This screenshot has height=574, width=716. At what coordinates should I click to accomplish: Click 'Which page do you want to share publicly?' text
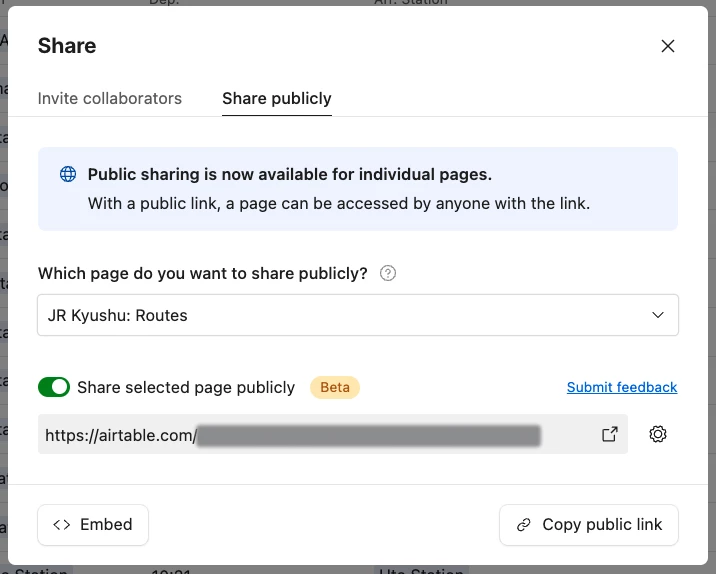(x=203, y=274)
